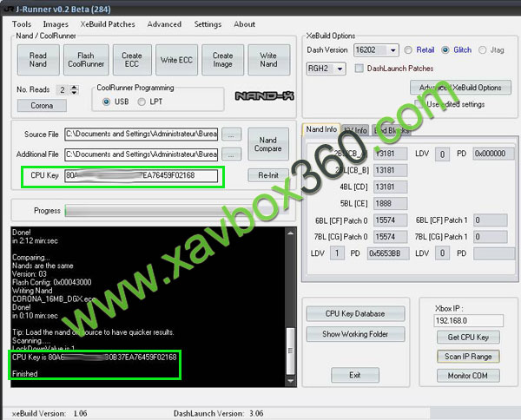Viewport: 521px width, 420px height.
Task: Click the 'Nands are the same' log line
Action: tap(43, 266)
